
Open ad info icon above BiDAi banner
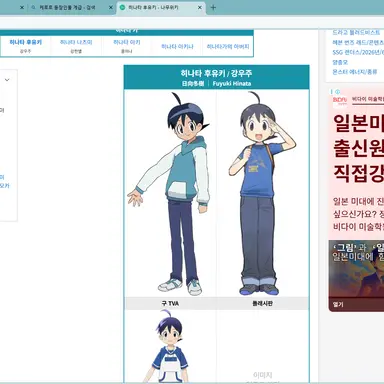[x=337, y=91]
